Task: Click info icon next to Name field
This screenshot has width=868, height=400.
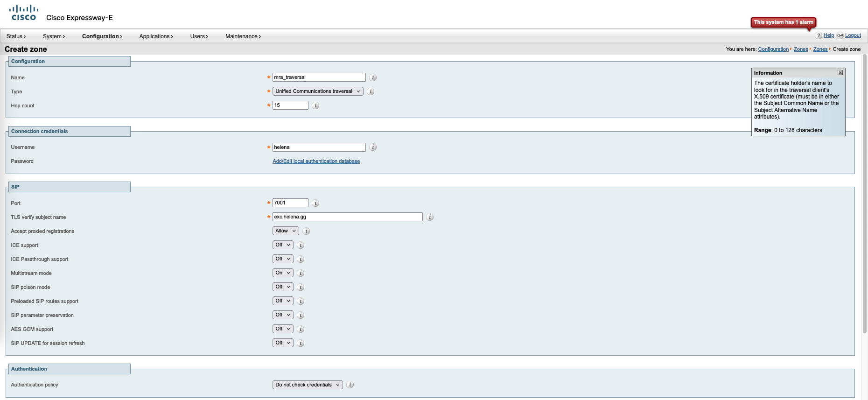Action: coord(373,77)
